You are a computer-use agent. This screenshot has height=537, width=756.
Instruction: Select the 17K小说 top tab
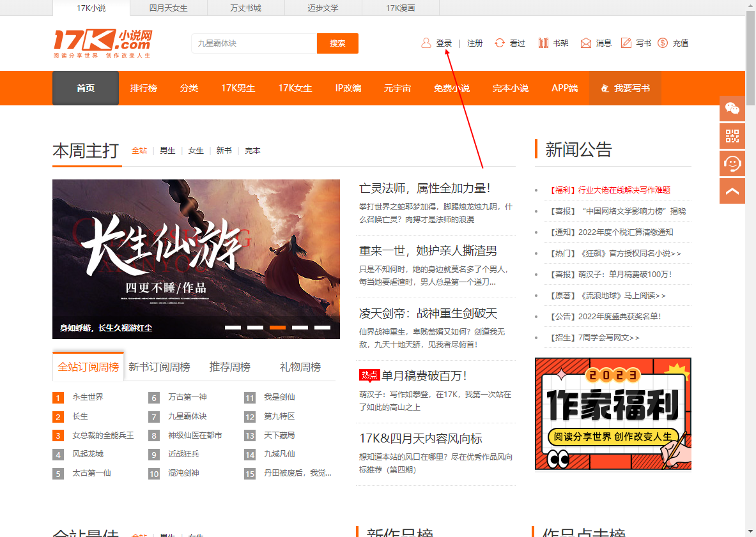(x=91, y=8)
